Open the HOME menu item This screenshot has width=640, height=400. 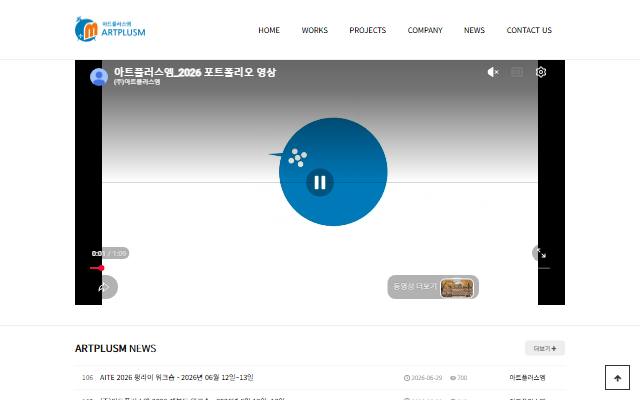point(269,30)
